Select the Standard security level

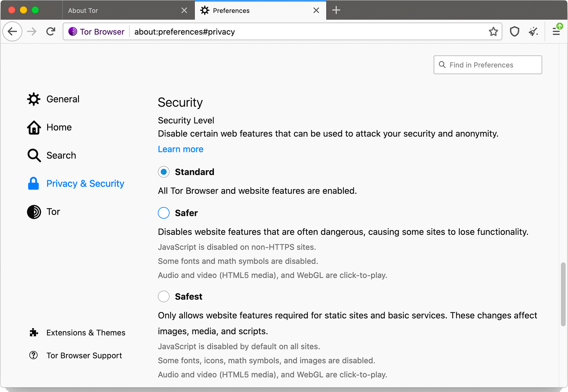[164, 172]
